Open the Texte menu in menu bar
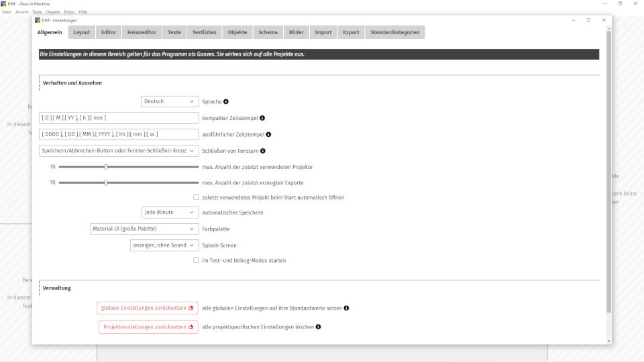 tap(37, 12)
